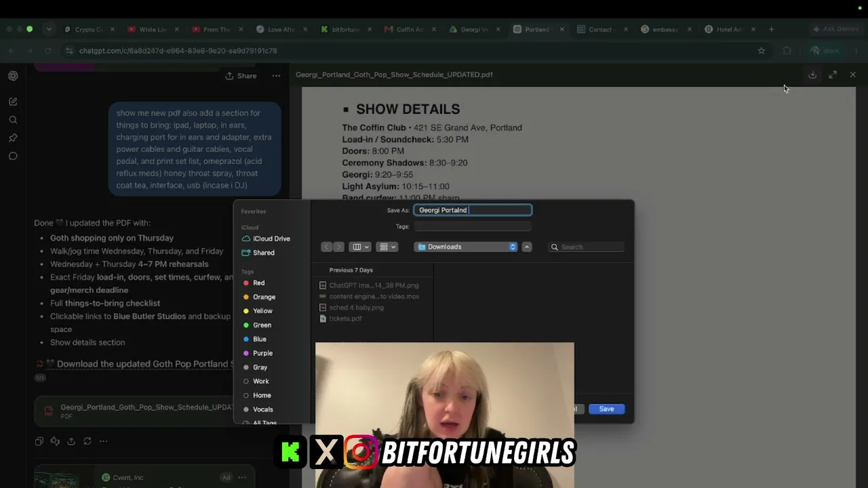Screen dimensions: 868x488
Task: Select Shared in the dialog sidebar
Action: [258, 253]
